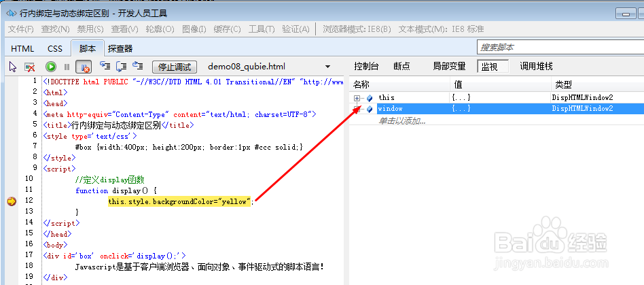Click the step into icon

pos(105,66)
